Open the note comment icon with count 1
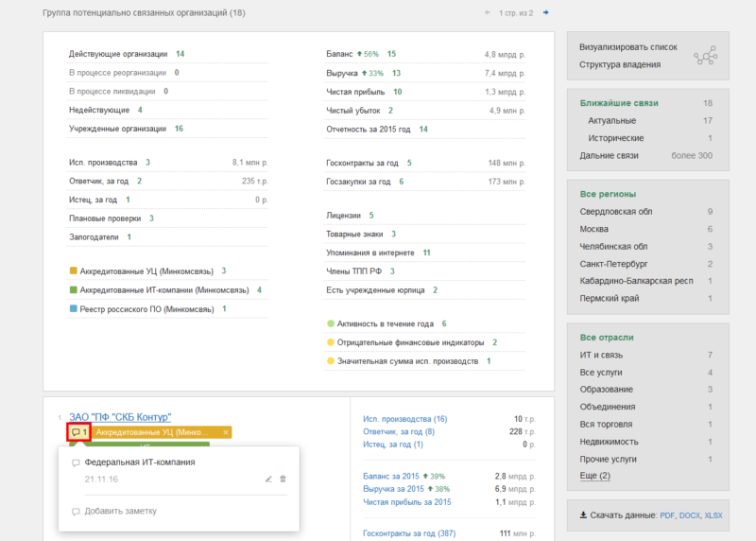756x541 pixels. tap(79, 432)
